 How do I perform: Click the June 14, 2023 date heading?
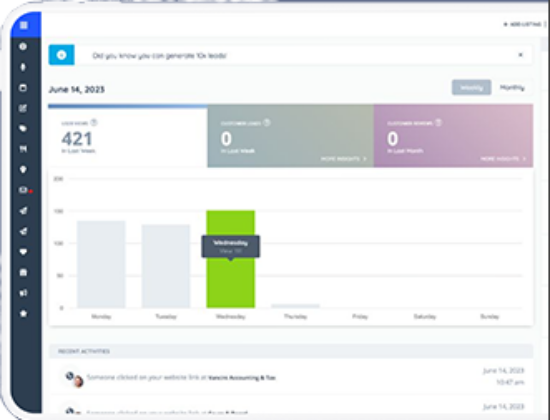pos(76,90)
